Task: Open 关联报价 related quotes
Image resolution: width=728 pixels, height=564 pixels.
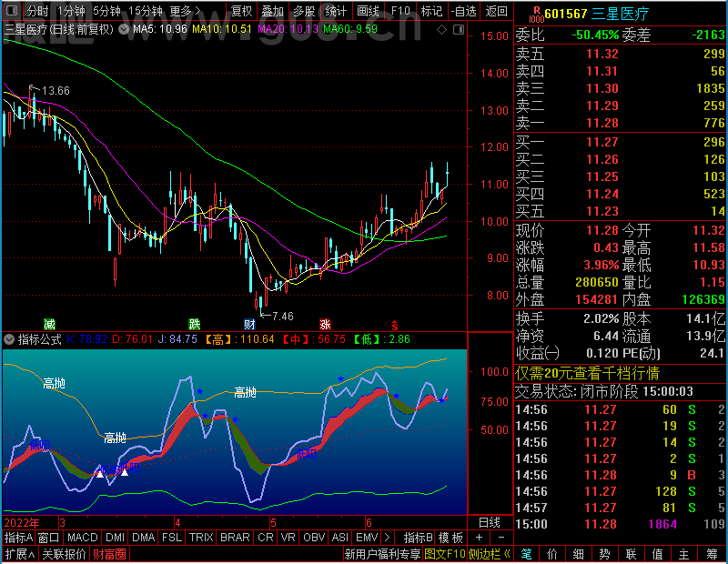Action: pyautogui.click(x=64, y=554)
